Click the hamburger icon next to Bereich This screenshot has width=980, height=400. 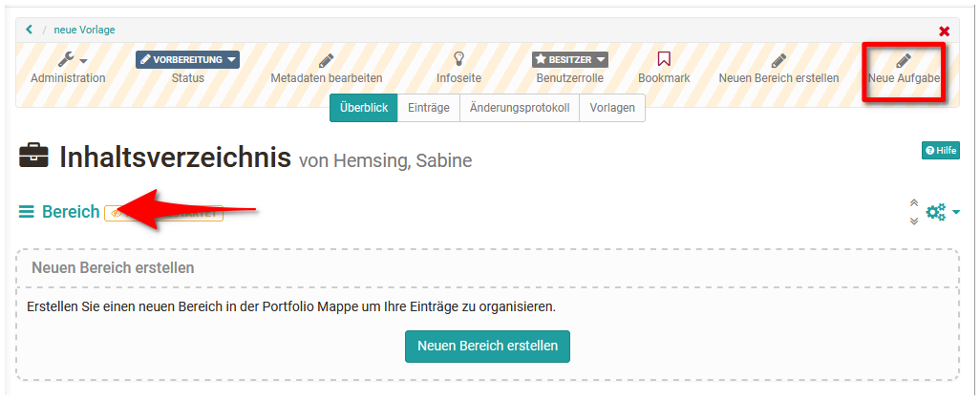[x=26, y=212]
